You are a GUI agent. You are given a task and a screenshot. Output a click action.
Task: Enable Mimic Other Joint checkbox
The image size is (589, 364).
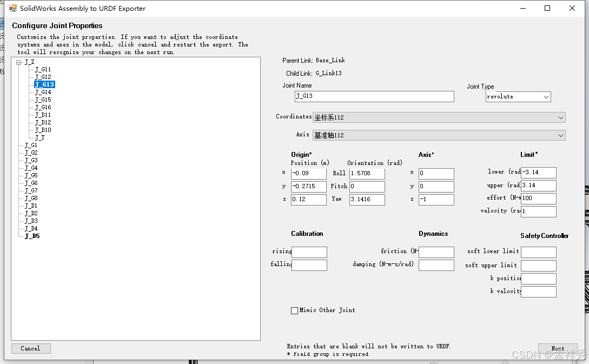point(294,310)
